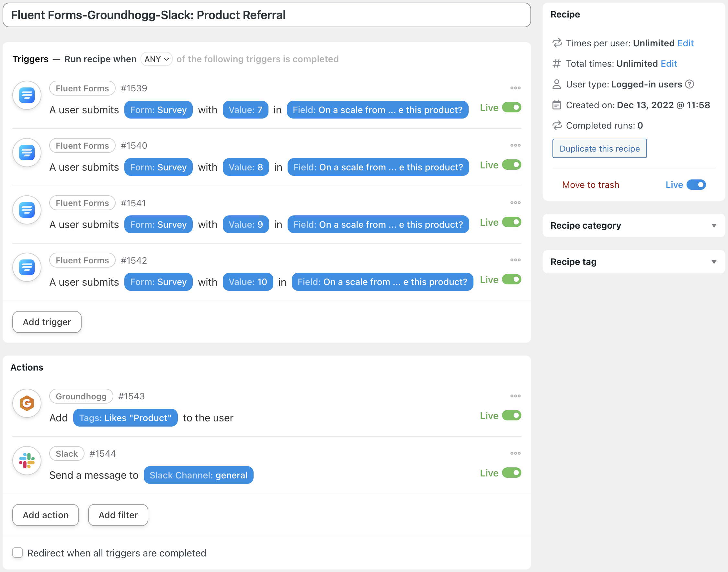Image resolution: width=728 pixels, height=572 pixels.
Task: Click the Fluent Forms icon for trigger #1541
Action: tap(27, 210)
